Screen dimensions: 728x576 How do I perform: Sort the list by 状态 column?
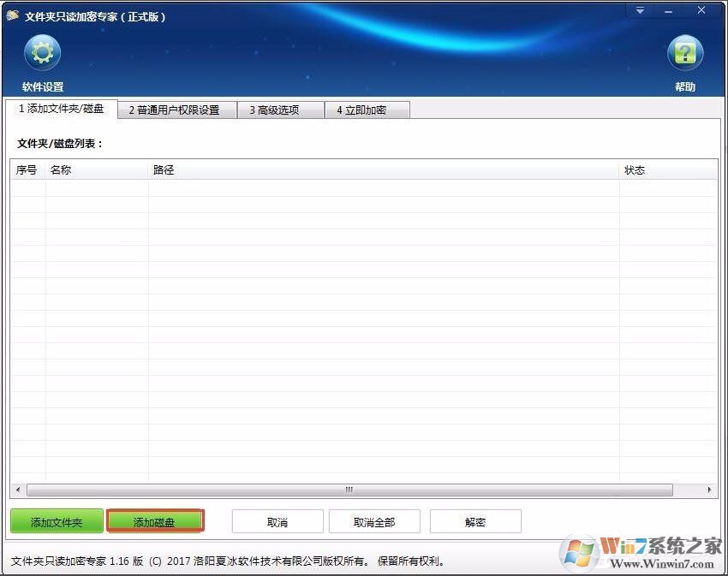point(636,169)
